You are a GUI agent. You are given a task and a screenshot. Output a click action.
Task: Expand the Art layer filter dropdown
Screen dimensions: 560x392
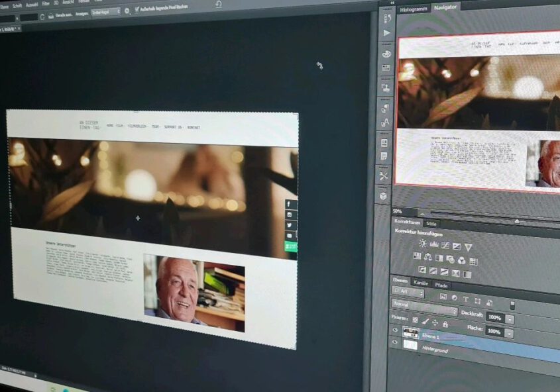click(408, 291)
